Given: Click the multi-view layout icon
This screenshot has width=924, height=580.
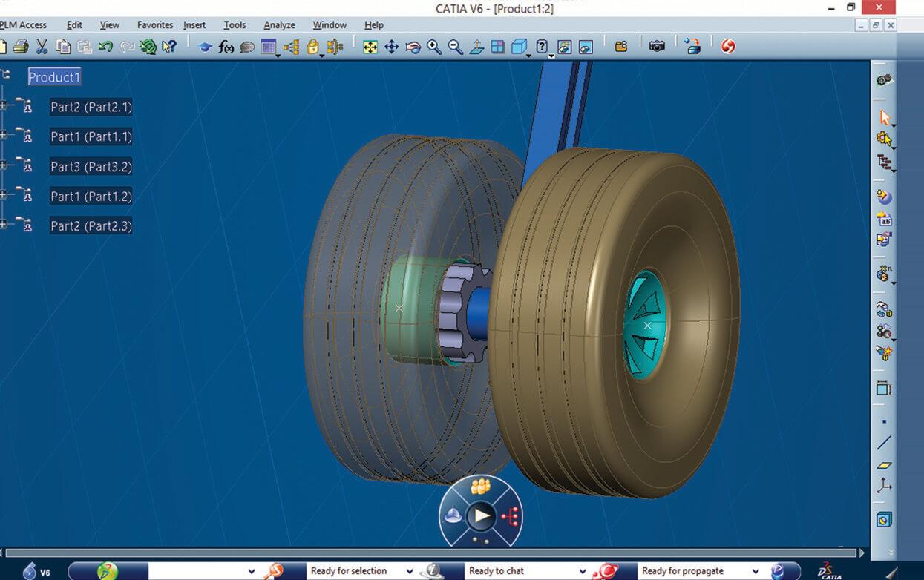Looking at the screenshot, I should pyautogui.click(x=498, y=47).
